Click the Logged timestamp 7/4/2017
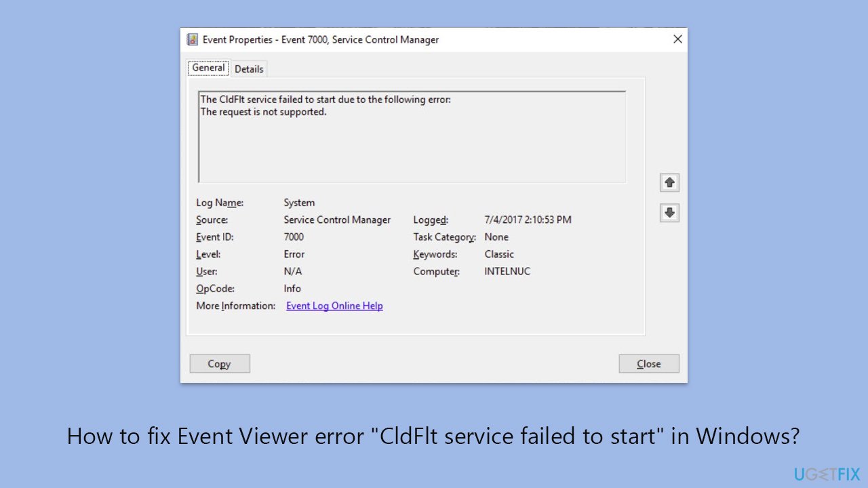Image resolution: width=868 pixels, height=488 pixels. pos(528,220)
